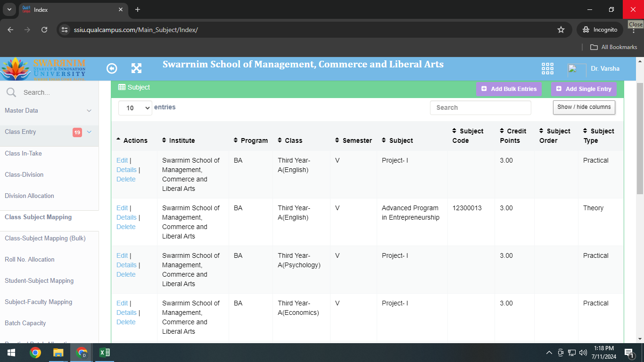Click Add Single Entry button
The image size is (644, 362).
tap(584, 89)
